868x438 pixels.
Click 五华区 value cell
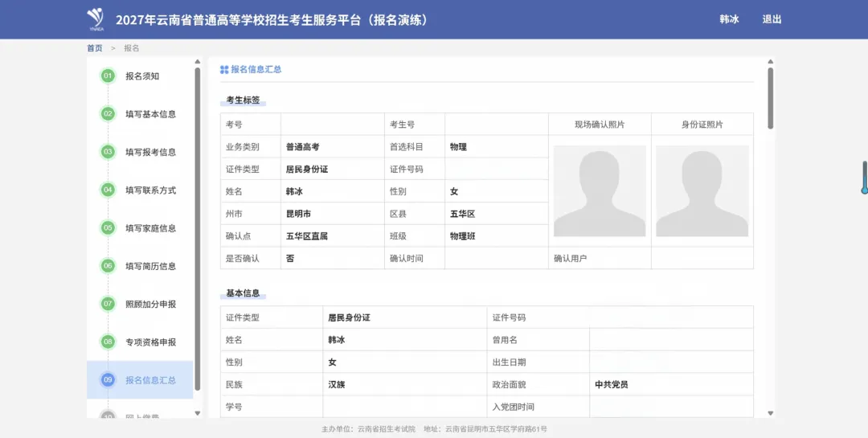(x=497, y=214)
